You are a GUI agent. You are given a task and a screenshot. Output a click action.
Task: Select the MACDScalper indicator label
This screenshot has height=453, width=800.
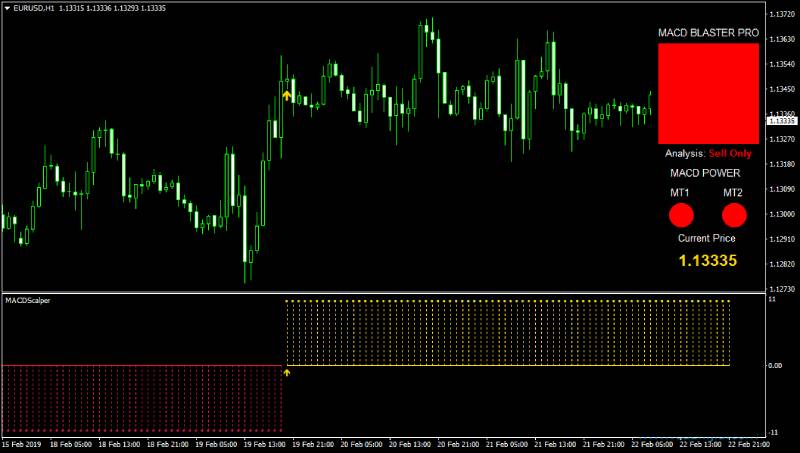click(x=27, y=300)
